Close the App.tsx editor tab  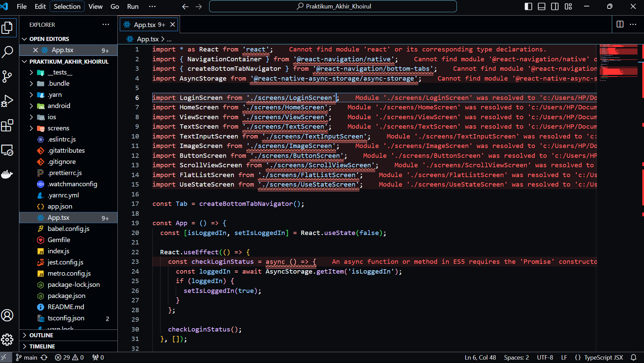tap(173, 24)
